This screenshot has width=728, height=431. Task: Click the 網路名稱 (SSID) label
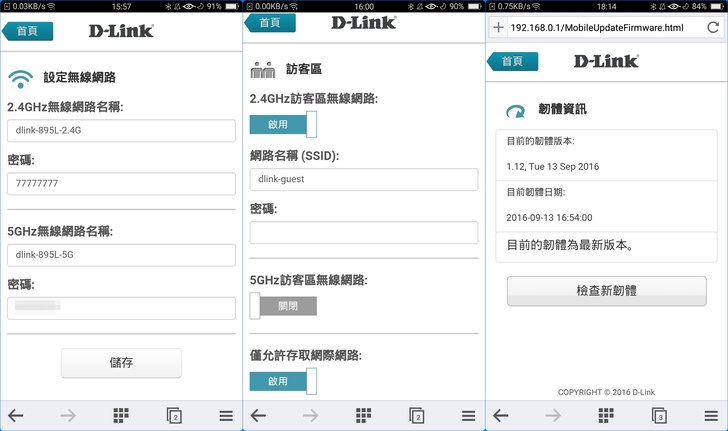[294, 156]
